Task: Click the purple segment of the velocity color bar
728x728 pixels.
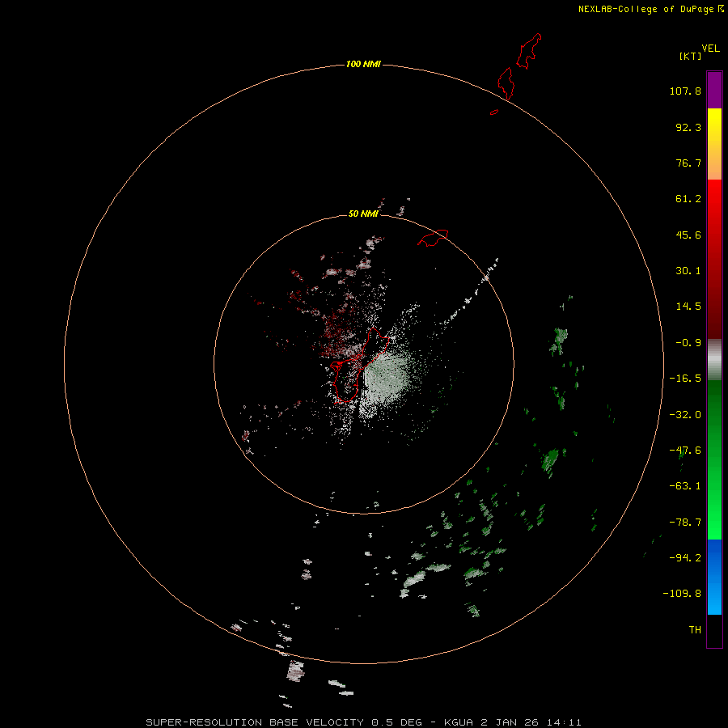Action: (x=714, y=90)
